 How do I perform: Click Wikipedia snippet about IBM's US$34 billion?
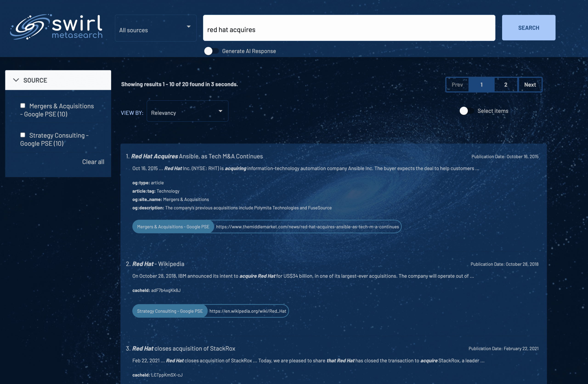tap(303, 276)
